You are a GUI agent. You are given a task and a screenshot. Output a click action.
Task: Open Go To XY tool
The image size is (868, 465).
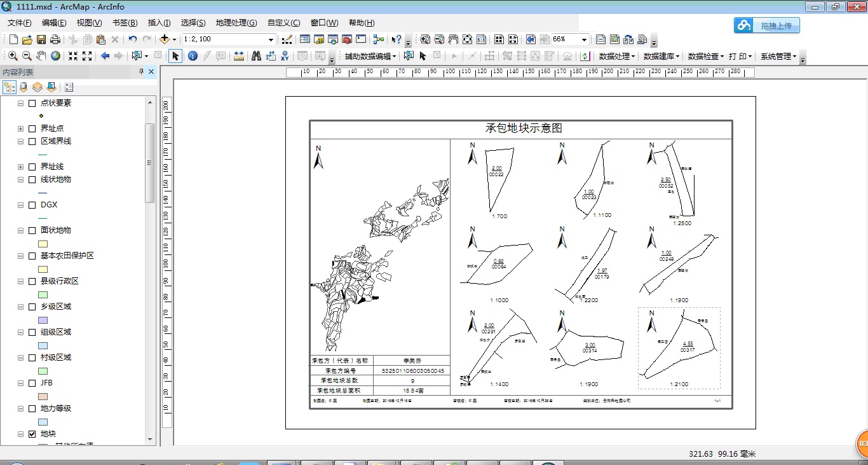[285, 56]
